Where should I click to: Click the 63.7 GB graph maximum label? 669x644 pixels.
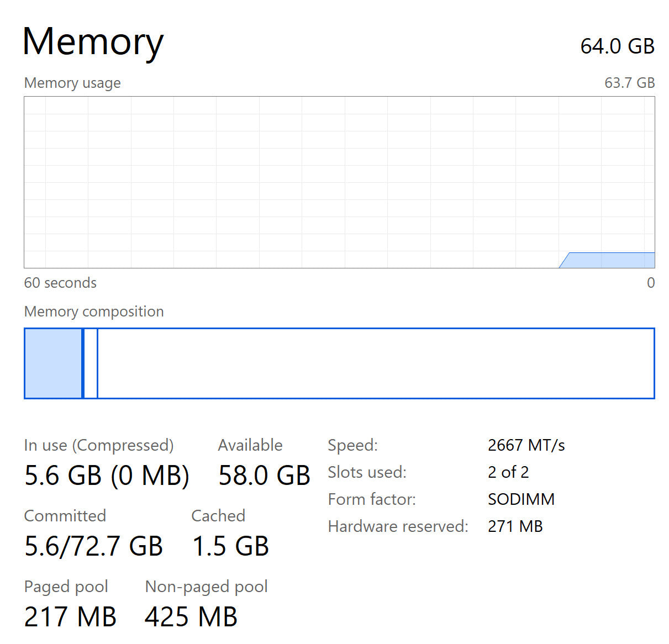(x=629, y=83)
